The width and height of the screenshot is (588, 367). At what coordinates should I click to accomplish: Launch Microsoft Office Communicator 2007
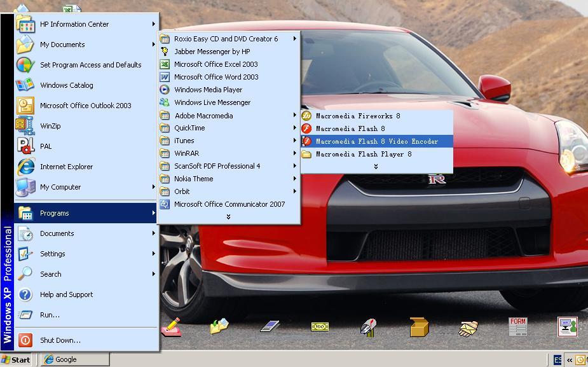229,204
